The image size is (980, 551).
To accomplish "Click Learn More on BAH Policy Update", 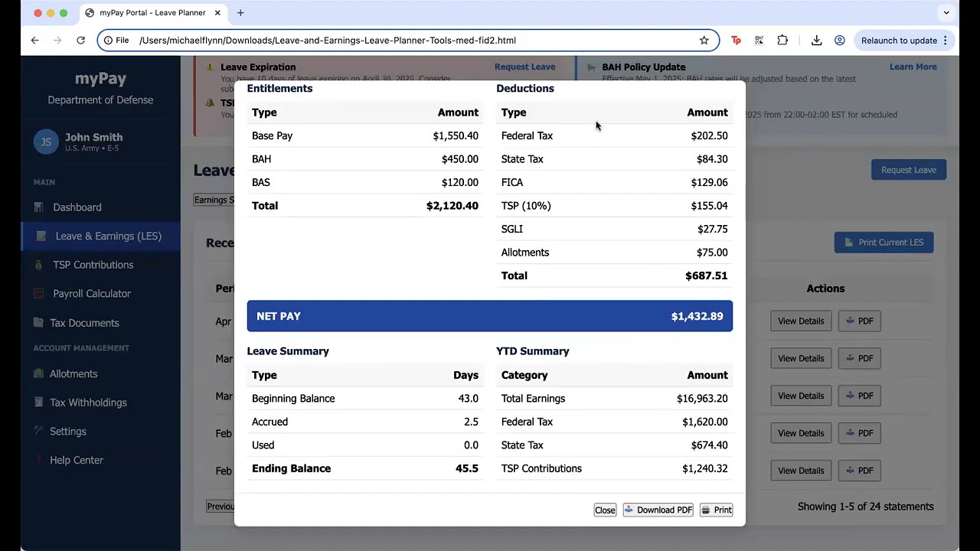I will tap(913, 67).
